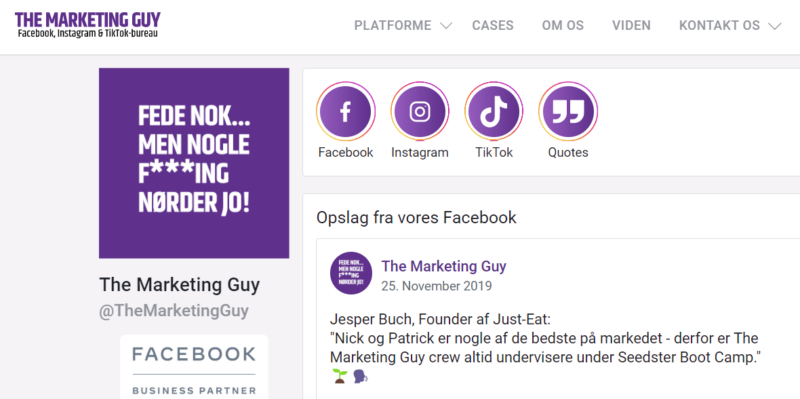Click the Jesper Buch, Founder af Just-Eat line

coord(440,320)
